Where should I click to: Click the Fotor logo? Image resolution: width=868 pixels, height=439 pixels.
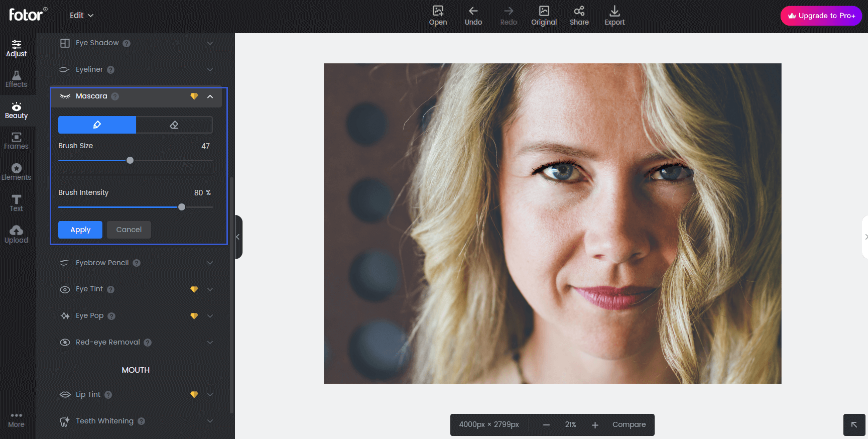pyautogui.click(x=28, y=14)
